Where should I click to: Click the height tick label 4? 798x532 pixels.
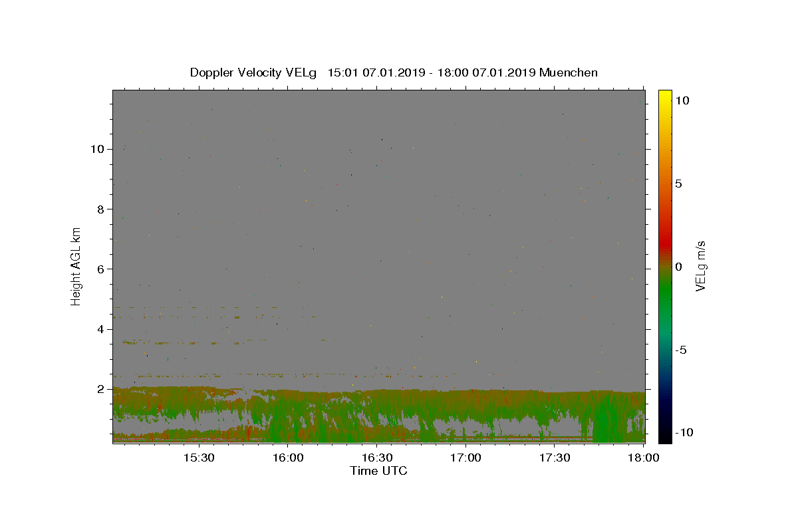pyautogui.click(x=101, y=329)
